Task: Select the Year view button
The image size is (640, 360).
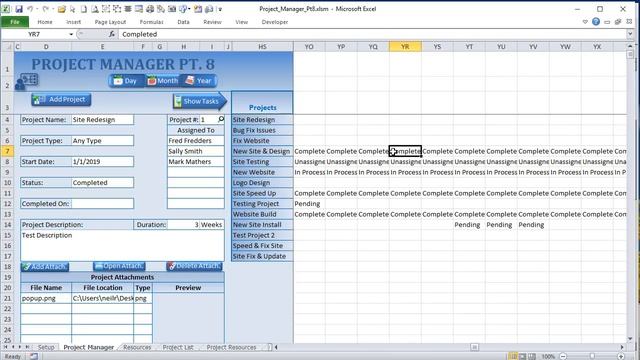Action: point(199,81)
